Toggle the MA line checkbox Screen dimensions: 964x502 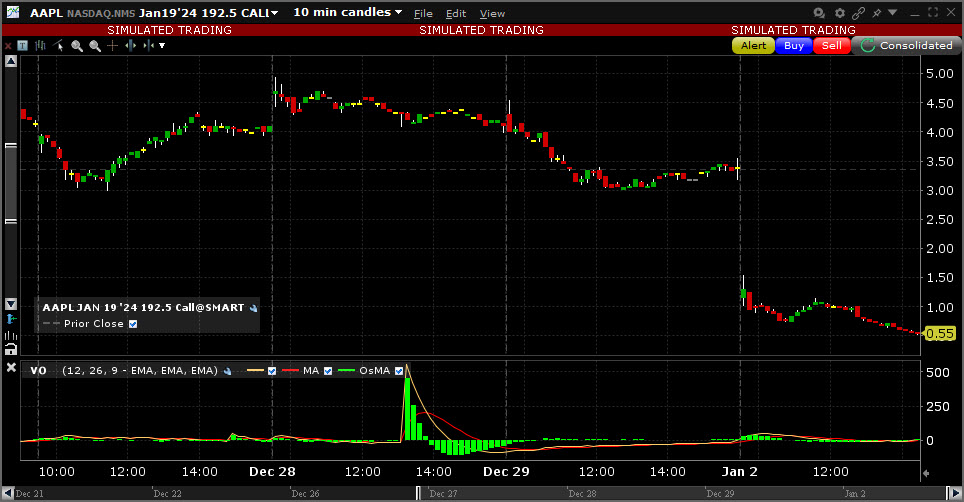point(328,371)
